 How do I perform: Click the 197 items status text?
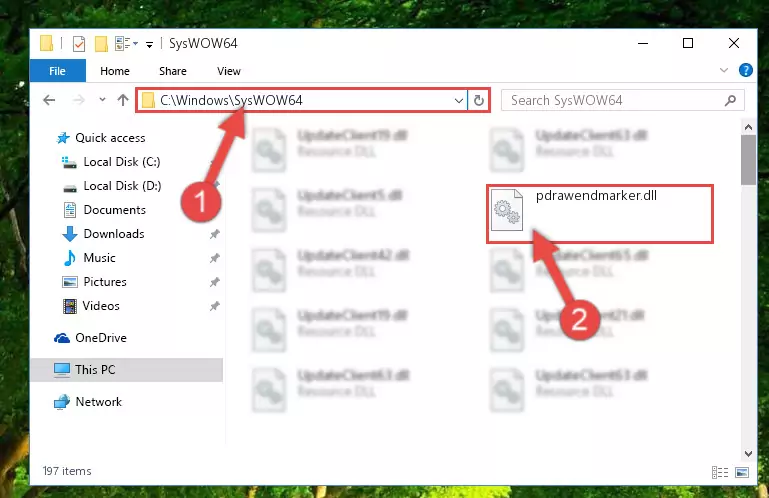coord(67,471)
